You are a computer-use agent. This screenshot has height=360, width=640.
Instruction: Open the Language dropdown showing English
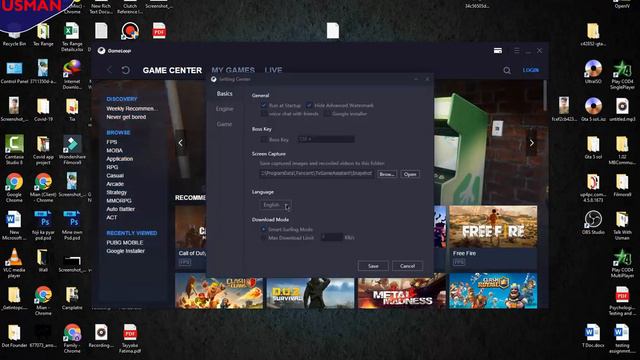pyautogui.click(x=276, y=205)
